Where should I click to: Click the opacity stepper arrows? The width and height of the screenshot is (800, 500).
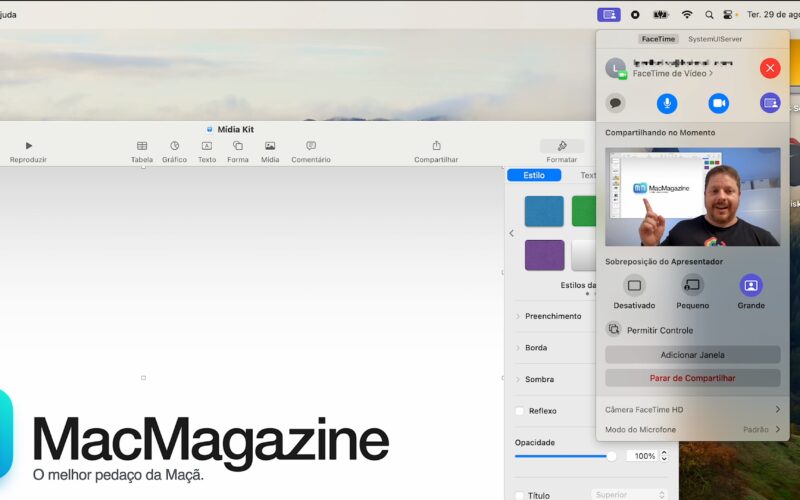pos(664,456)
